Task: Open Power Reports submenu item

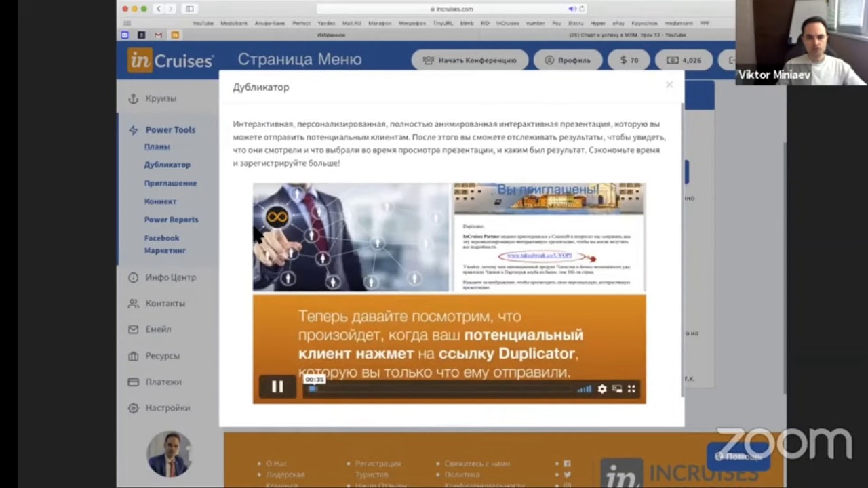Action: click(x=171, y=220)
